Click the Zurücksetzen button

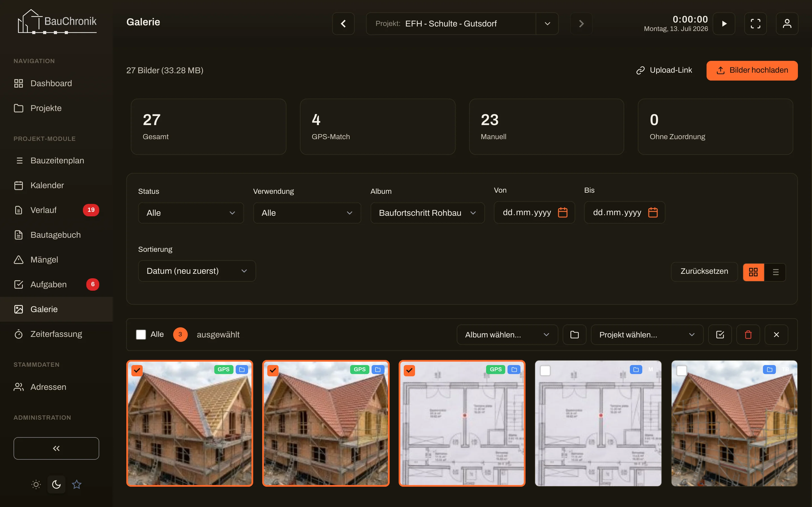point(704,271)
